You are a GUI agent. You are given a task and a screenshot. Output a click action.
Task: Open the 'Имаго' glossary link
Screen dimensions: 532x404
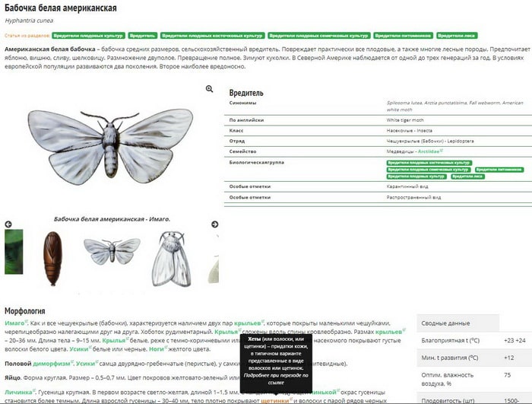[x=14, y=323]
